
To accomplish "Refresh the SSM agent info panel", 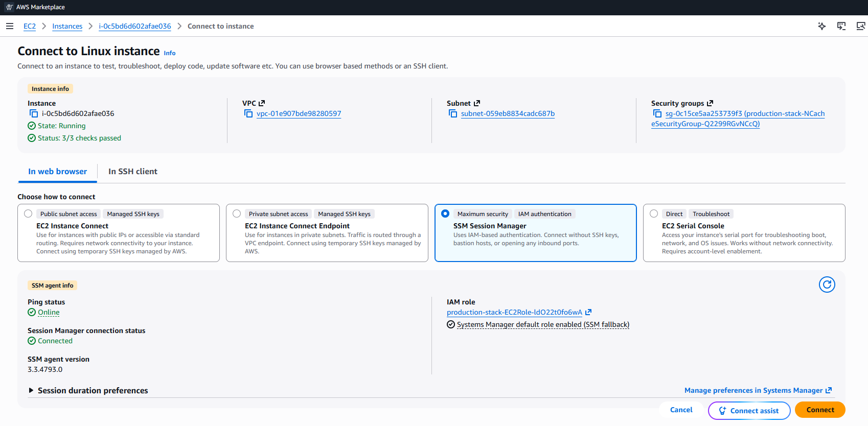I will [827, 285].
